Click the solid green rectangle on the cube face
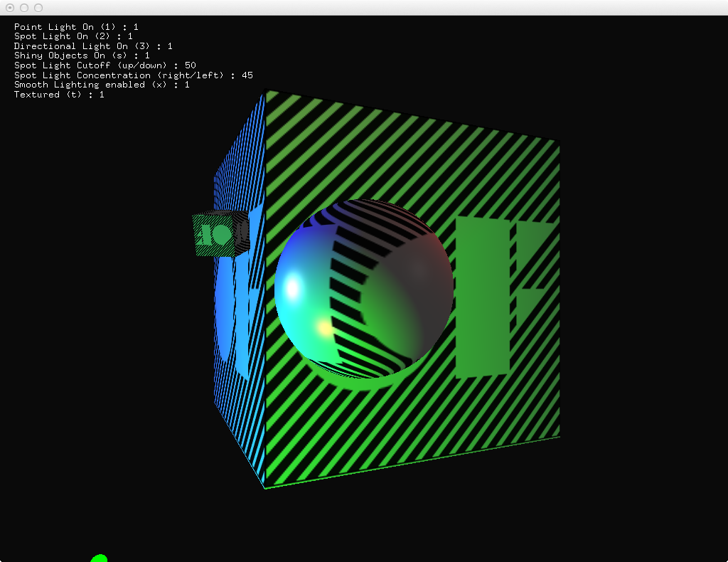 tap(482, 297)
